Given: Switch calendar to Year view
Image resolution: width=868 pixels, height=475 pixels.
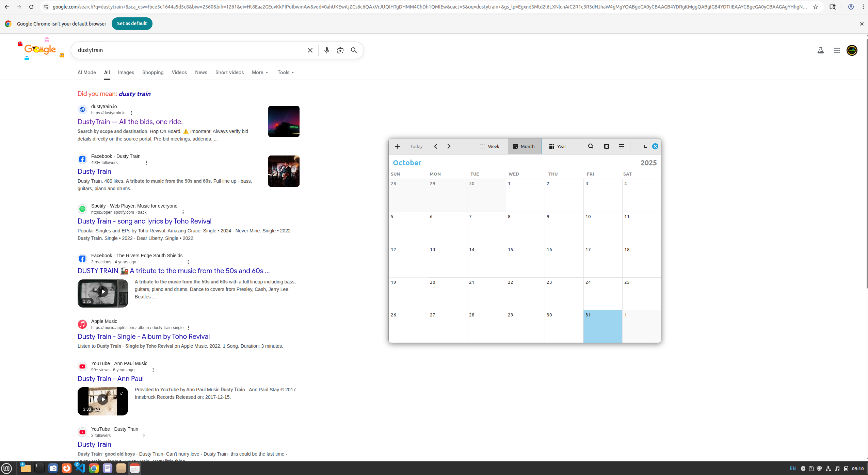Looking at the screenshot, I should pyautogui.click(x=557, y=146).
